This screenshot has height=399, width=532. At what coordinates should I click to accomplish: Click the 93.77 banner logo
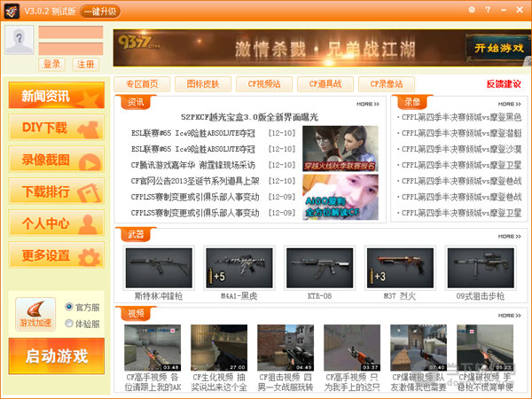[139, 43]
